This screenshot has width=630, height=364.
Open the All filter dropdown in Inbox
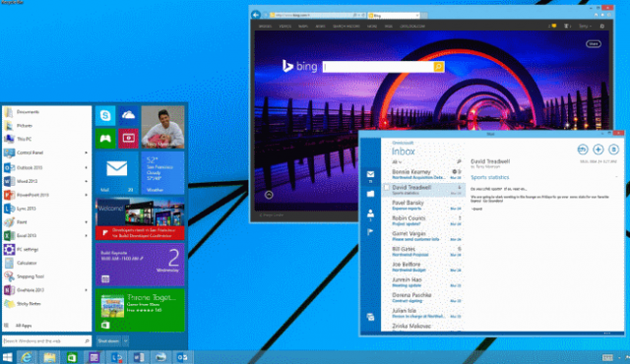[x=397, y=161]
